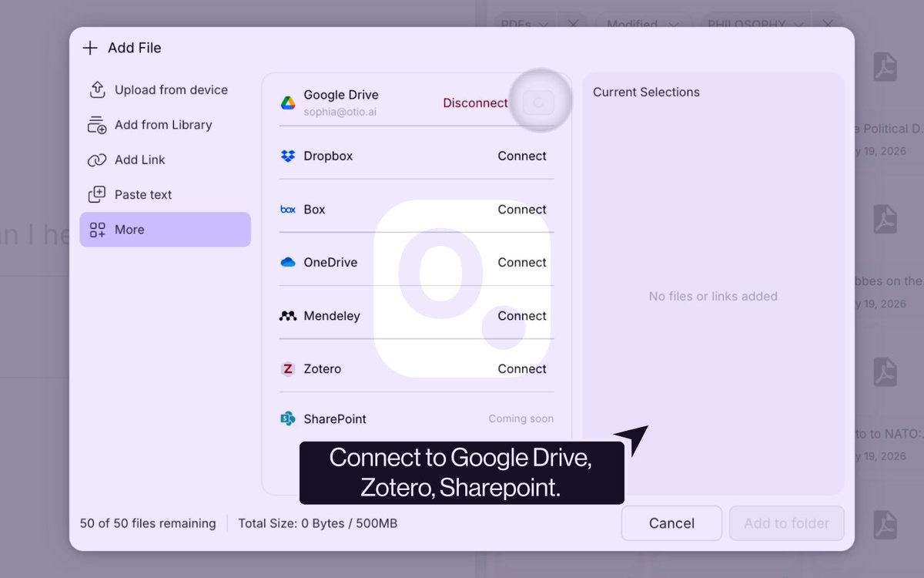Image resolution: width=924 pixels, height=578 pixels.
Task: Click the 'Google Drive' label
Action: click(x=341, y=95)
